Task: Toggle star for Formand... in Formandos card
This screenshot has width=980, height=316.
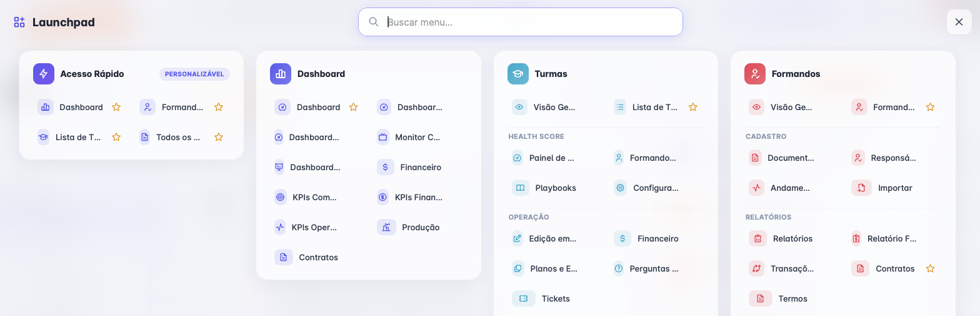Action: [930, 107]
